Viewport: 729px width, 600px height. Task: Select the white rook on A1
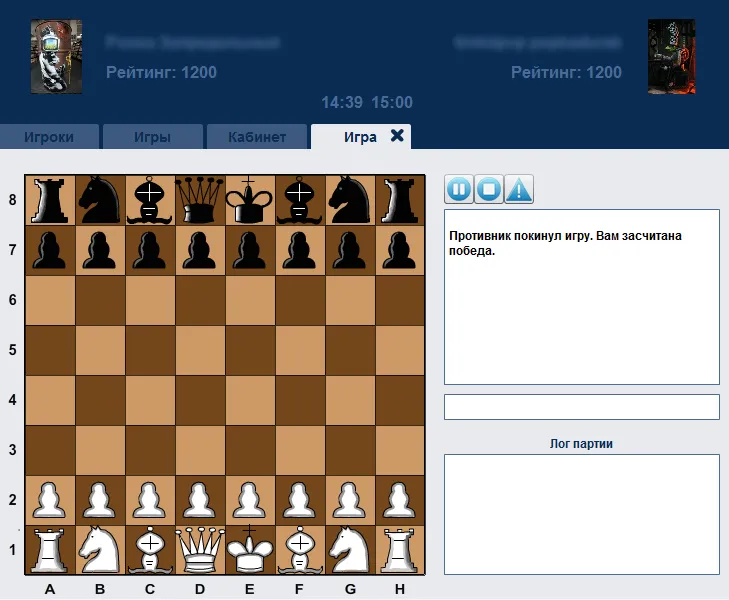[x=50, y=550]
